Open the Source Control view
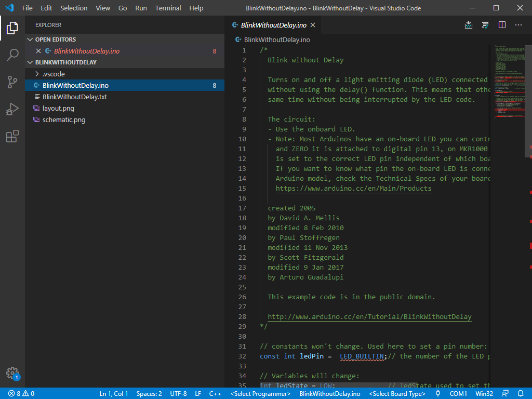 12,82
